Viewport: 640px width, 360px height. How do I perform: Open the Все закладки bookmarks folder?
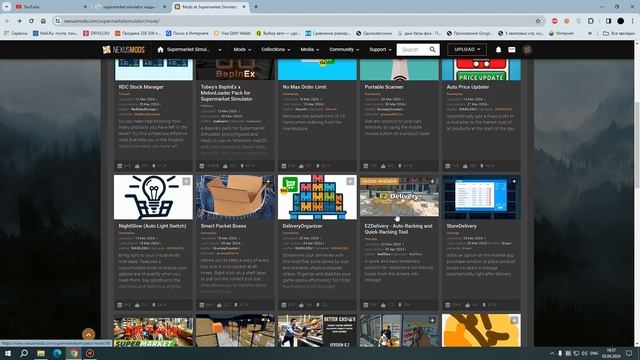[619, 33]
